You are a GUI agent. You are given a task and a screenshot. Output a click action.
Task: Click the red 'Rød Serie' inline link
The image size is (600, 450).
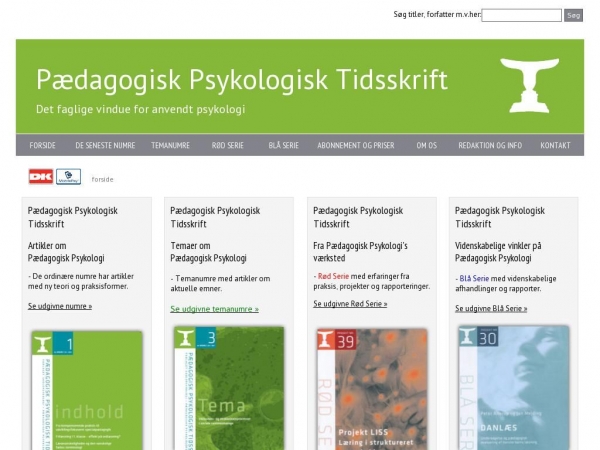point(333,276)
